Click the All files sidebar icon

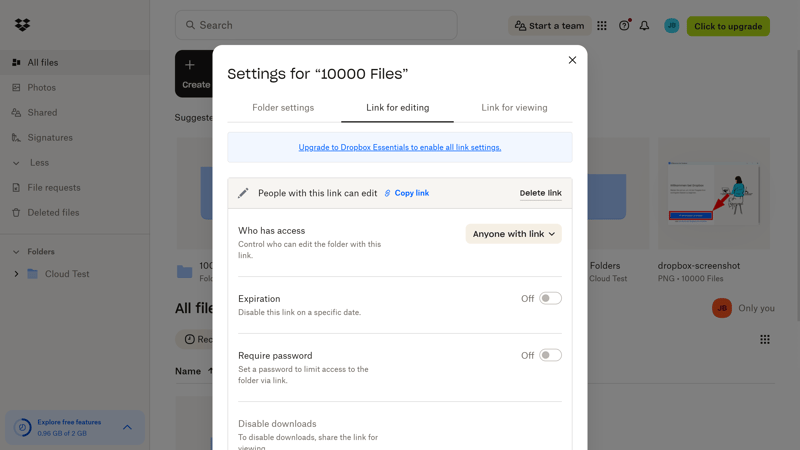pyautogui.click(x=16, y=63)
